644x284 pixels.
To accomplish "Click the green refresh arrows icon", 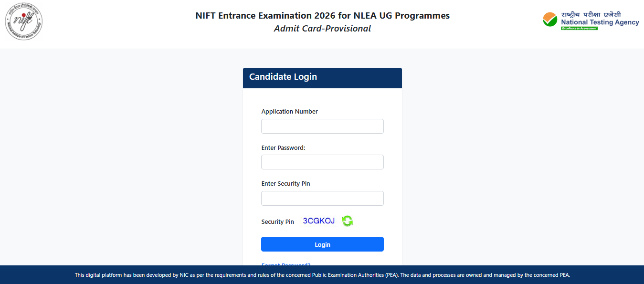I will [x=347, y=221].
